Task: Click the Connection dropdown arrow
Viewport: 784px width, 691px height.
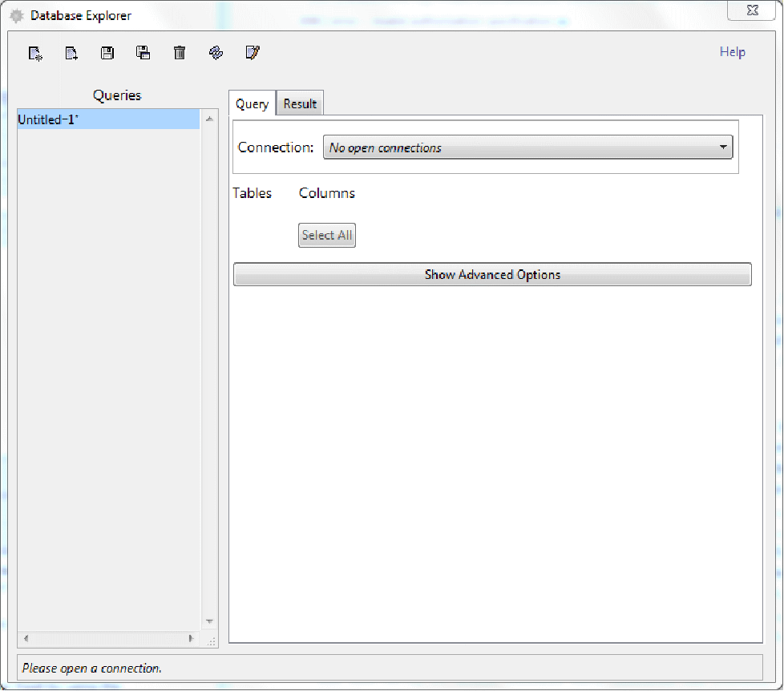Action: click(x=722, y=147)
